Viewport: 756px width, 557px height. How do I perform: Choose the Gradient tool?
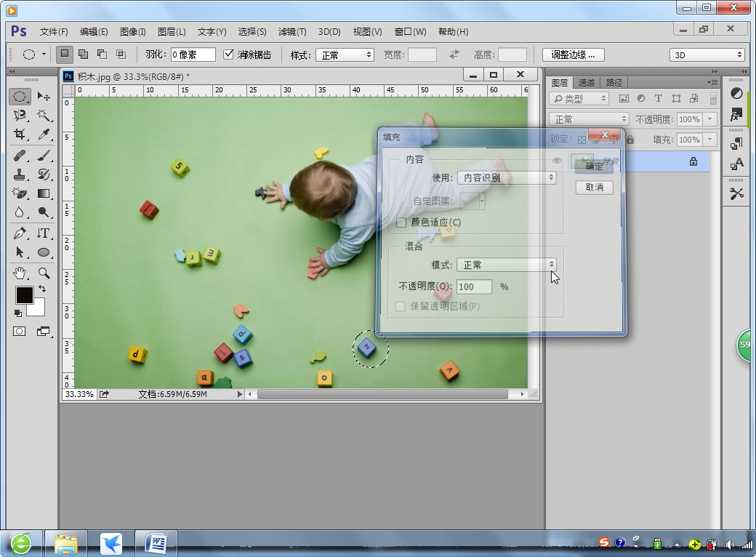tap(44, 193)
